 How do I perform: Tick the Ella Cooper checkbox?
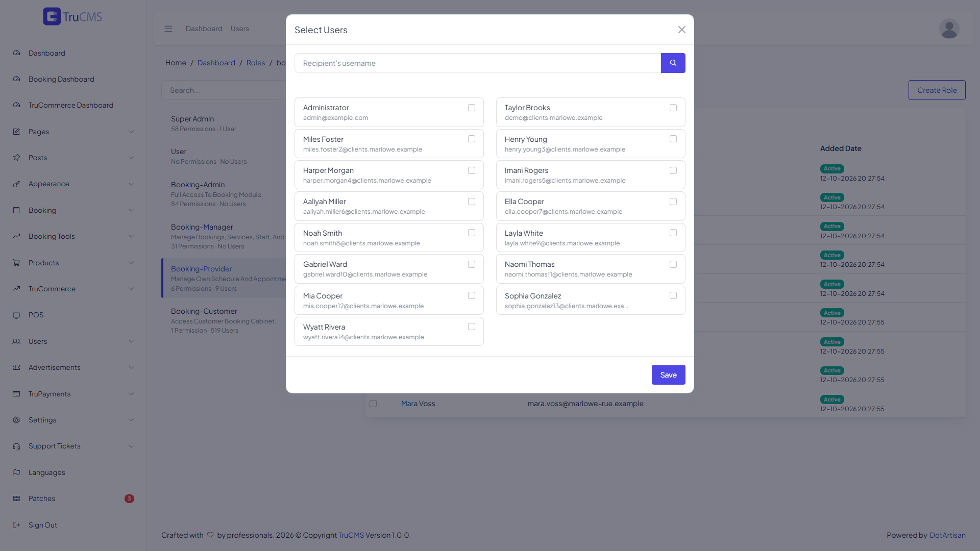click(673, 202)
